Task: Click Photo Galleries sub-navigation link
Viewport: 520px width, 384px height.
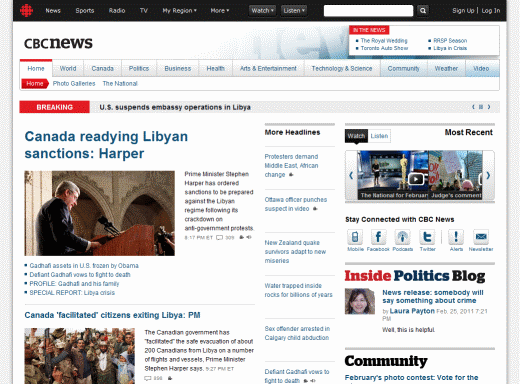Action: tap(74, 83)
